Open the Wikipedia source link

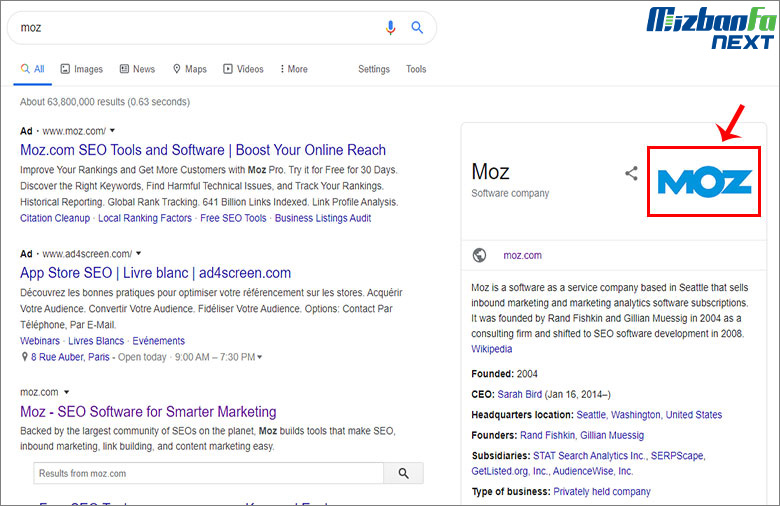(491, 349)
